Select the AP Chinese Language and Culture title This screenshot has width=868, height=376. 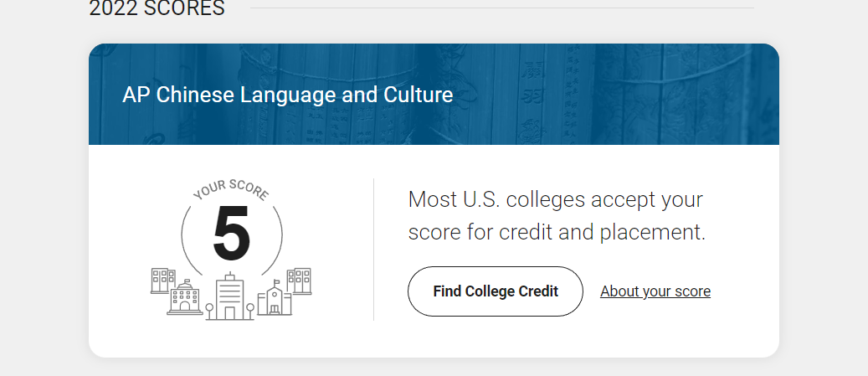pyautogui.click(x=287, y=95)
